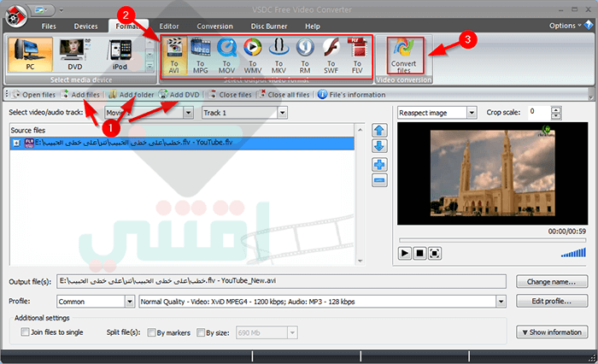The width and height of the screenshot is (598, 364).
Task: Open the Conversion ribbon tab
Action: click(214, 26)
